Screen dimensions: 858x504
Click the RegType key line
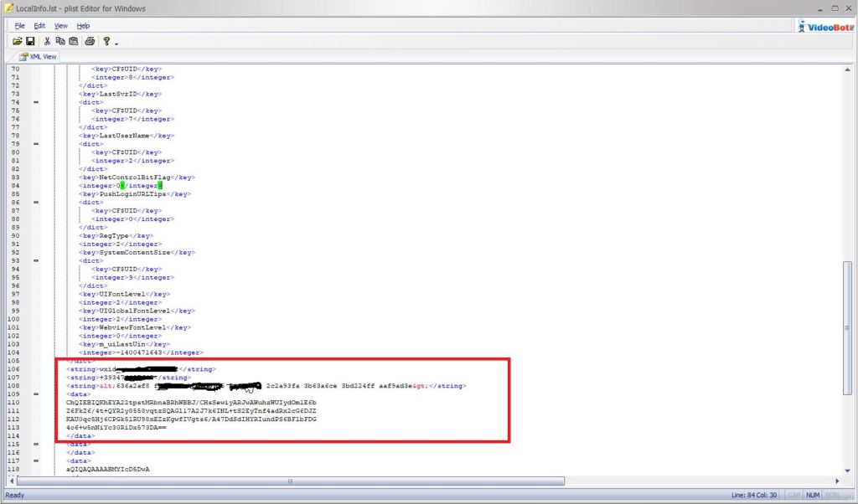coord(116,235)
